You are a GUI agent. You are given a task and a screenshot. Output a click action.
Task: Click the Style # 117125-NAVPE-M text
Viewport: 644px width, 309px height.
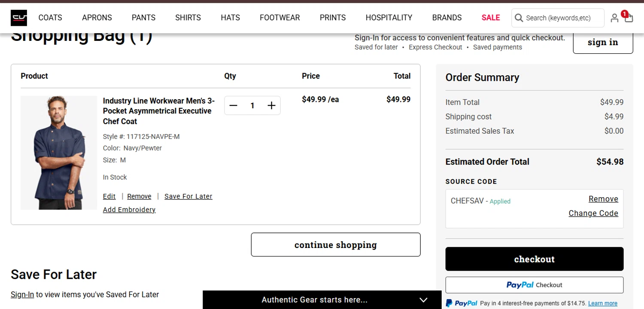(141, 137)
